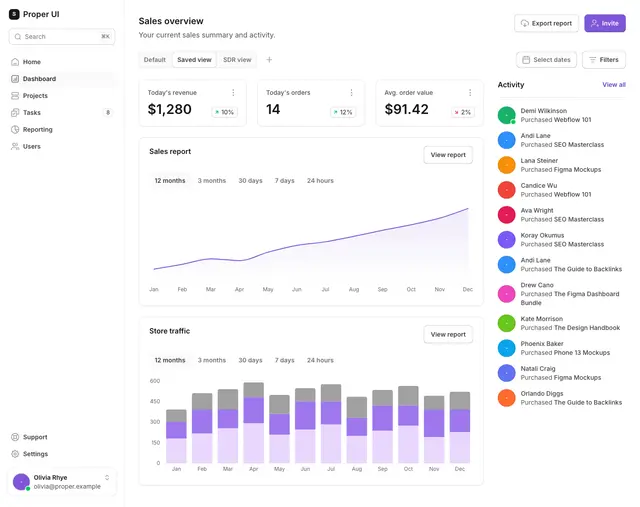The width and height of the screenshot is (640, 507).
Task: Click the 2% avg order decrease badge
Action: pos(462,112)
